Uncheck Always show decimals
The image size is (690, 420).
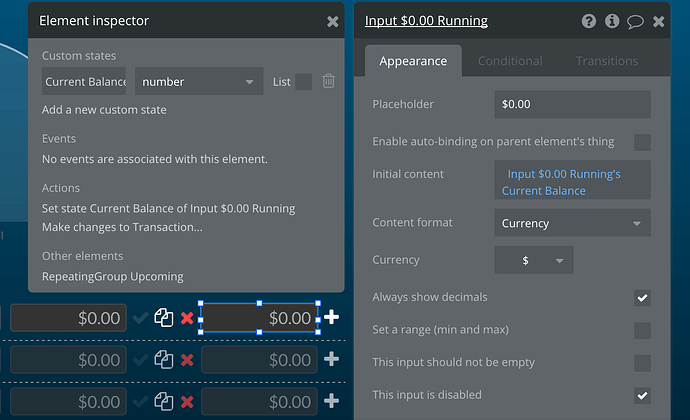tap(642, 298)
